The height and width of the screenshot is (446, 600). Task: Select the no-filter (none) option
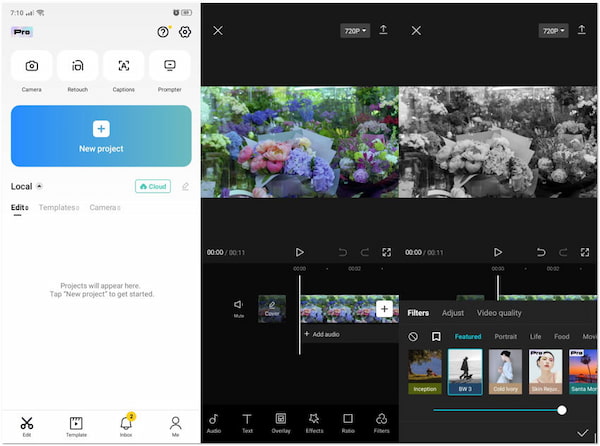(413, 337)
